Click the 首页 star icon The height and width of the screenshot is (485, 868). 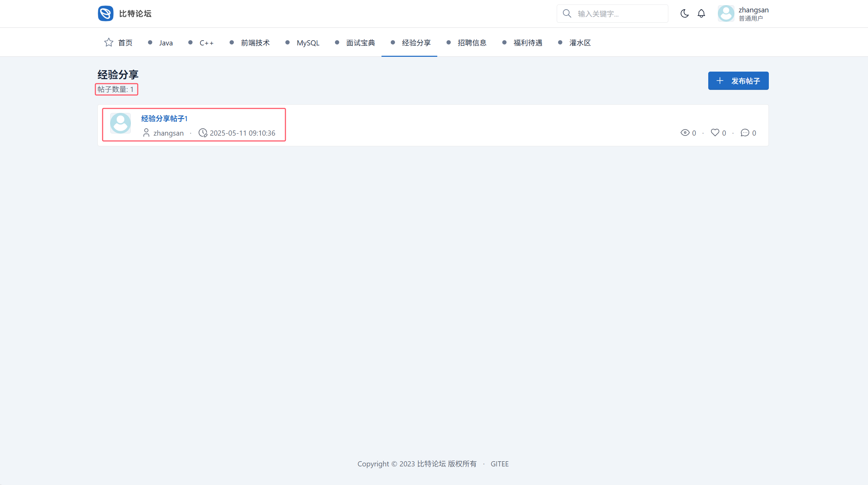(109, 42)
